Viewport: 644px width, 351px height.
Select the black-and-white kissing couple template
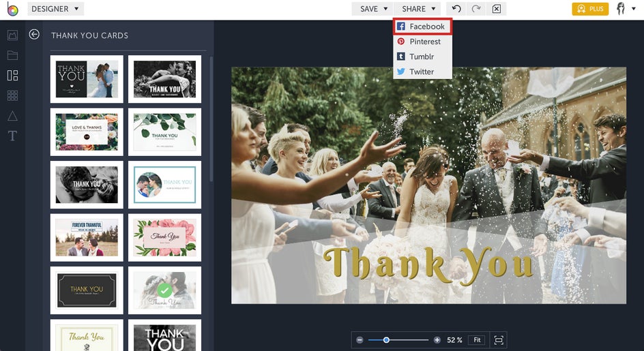164,79
